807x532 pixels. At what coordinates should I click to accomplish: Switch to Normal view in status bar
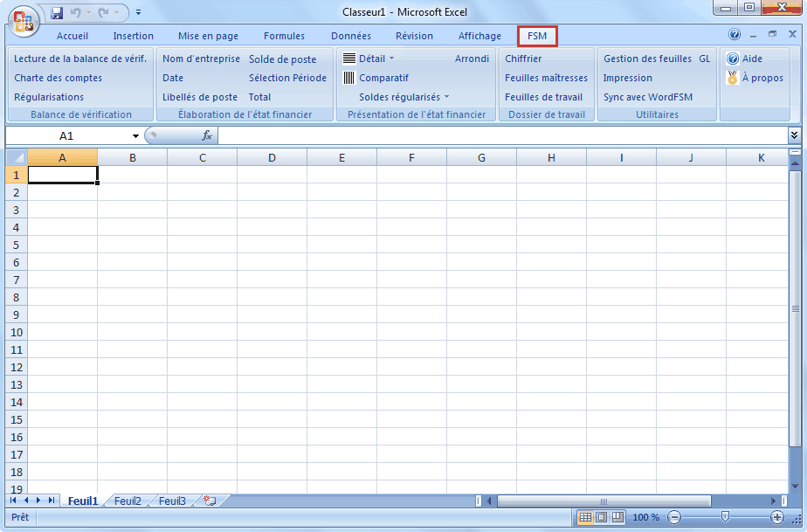coord(585,517)
